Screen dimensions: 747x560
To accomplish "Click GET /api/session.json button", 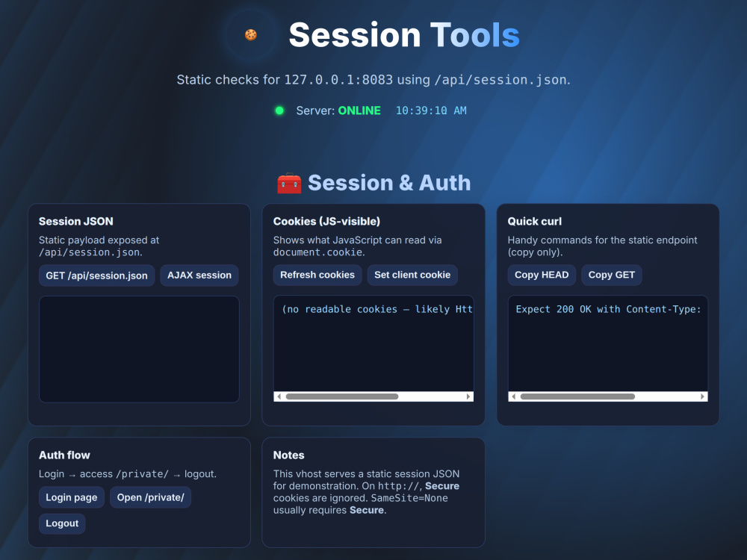I will (x=96, y=276).
